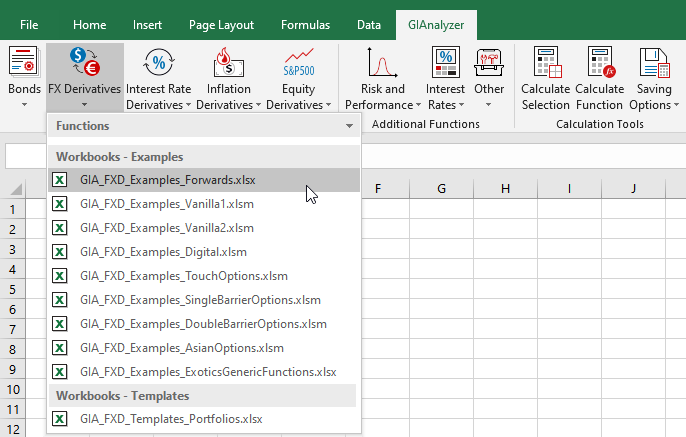Open the Interest Rate Derivatives percent icon
This screenshot has width=686, height=437.
[x=159, y=63]
